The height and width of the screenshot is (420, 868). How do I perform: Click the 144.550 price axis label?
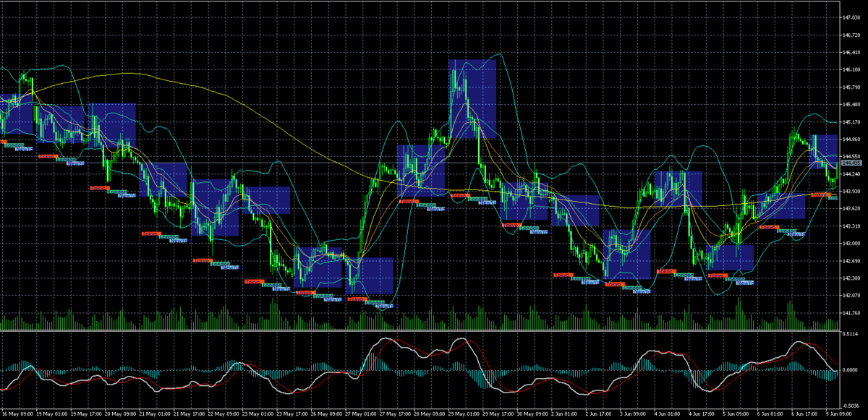coord(851,157)
